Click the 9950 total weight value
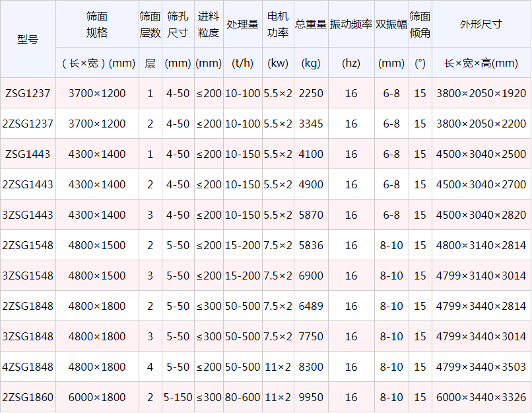 [x=310, y=397]
